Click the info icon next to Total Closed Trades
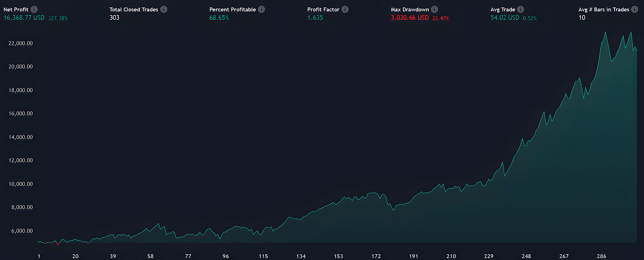Viewport: 644px width, 260px height. (x=164, y=9)
